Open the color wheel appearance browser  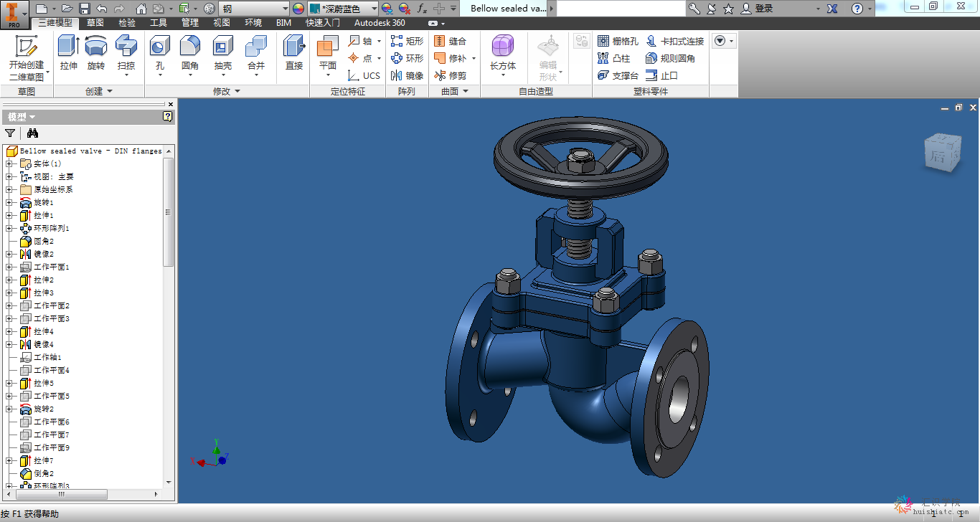point(298,9)
